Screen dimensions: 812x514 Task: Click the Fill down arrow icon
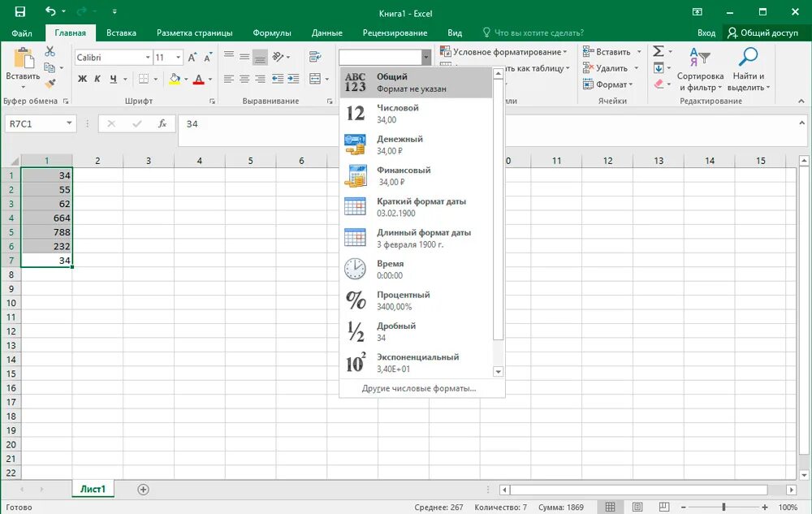click(659, 68)
